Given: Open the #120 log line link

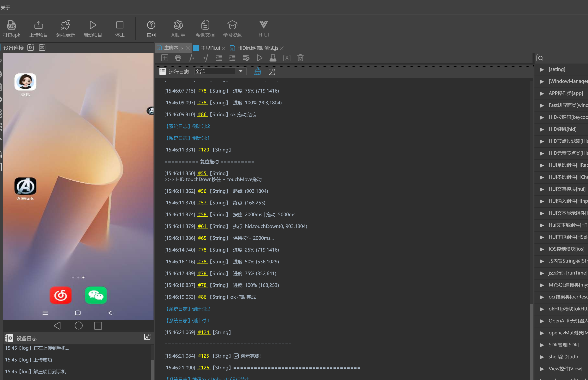Looking at the screenshot, I should tap(203, 150).
